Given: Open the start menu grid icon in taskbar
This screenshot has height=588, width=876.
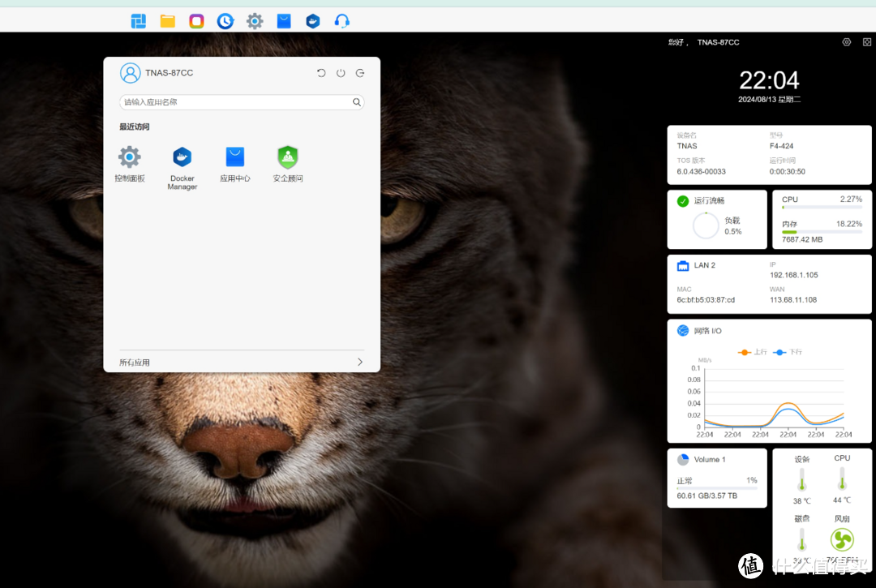Looking at the screenshot, I should coord(139,21).
